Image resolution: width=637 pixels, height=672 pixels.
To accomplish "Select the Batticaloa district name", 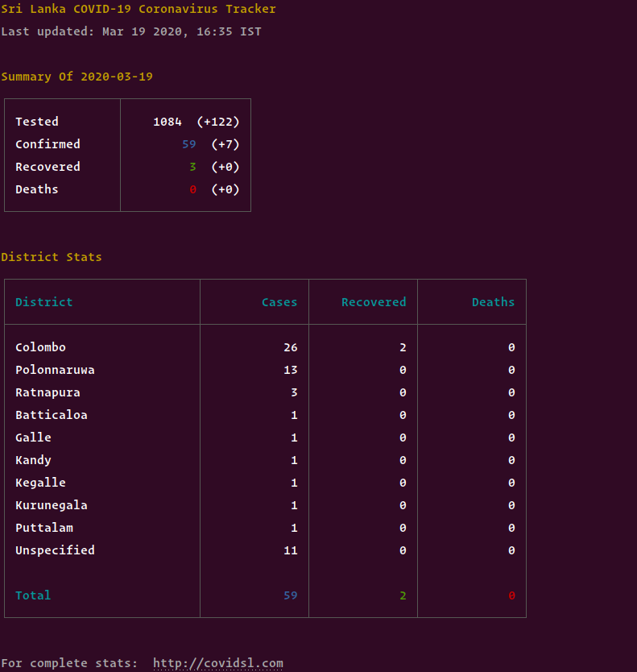I will [x=52, y=415].
